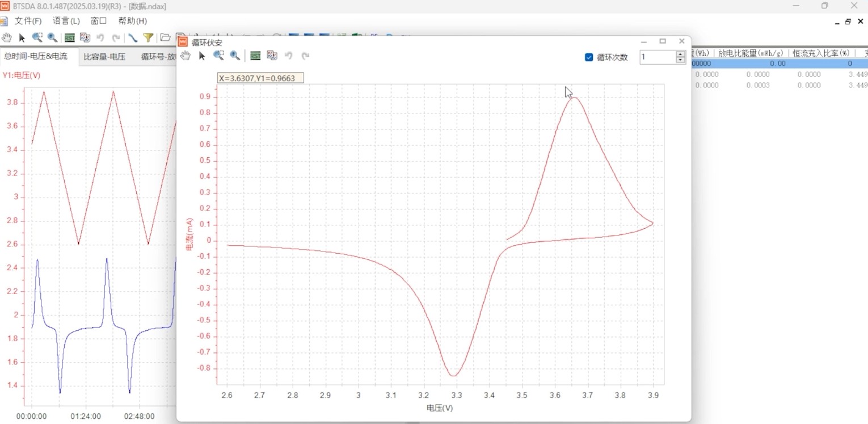Uncheck the 循环次数 checkbox
This screenshot has height=424, width=868.
coord(589,57)
